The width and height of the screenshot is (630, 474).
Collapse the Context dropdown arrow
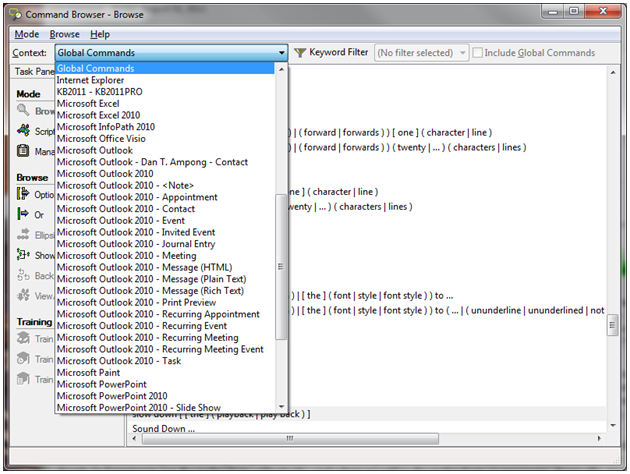pos(282,53)
